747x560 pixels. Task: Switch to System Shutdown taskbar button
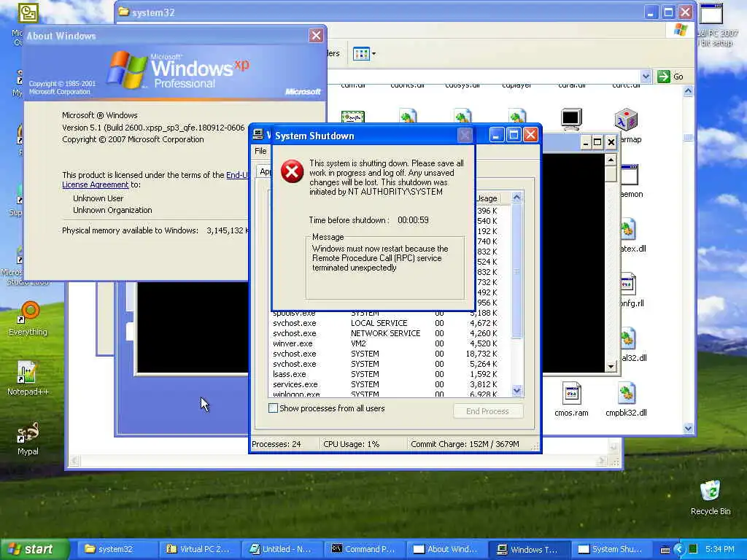tap(612, 549)
